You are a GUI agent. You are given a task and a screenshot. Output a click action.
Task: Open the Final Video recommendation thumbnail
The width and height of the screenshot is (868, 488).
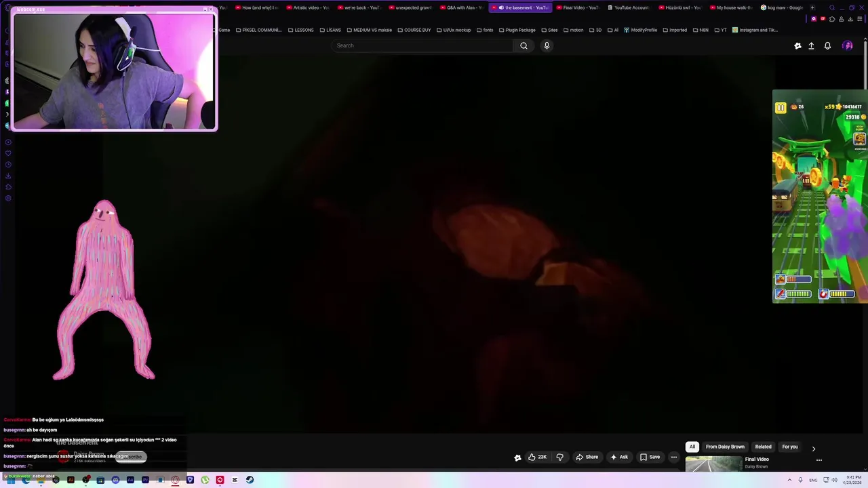pyautogui.click(x=713, y=464)
